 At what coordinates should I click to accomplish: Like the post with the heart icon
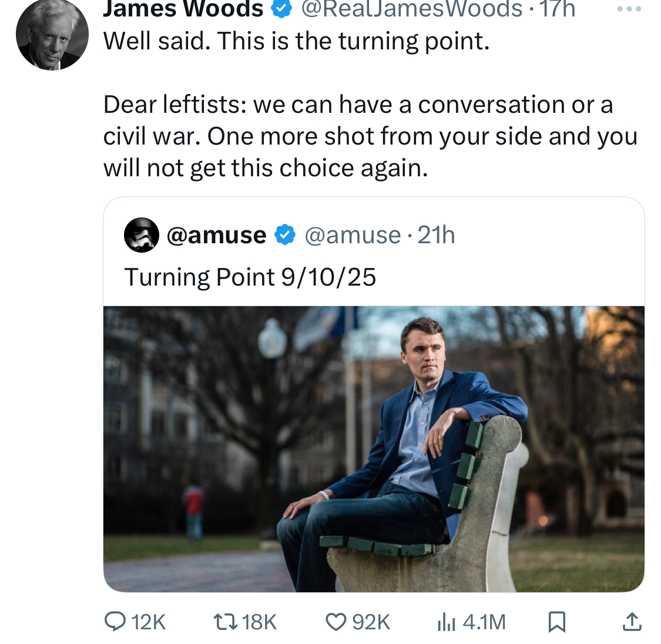pos(335,622)
